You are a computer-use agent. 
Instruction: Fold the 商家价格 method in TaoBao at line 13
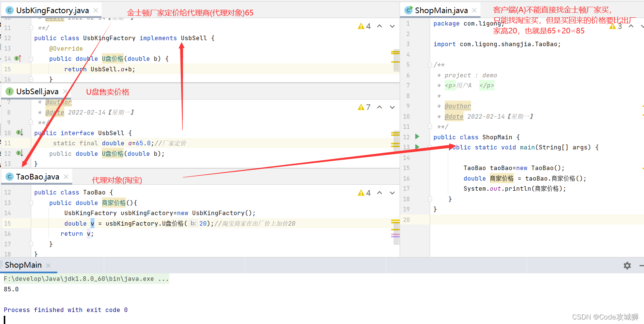31,203
